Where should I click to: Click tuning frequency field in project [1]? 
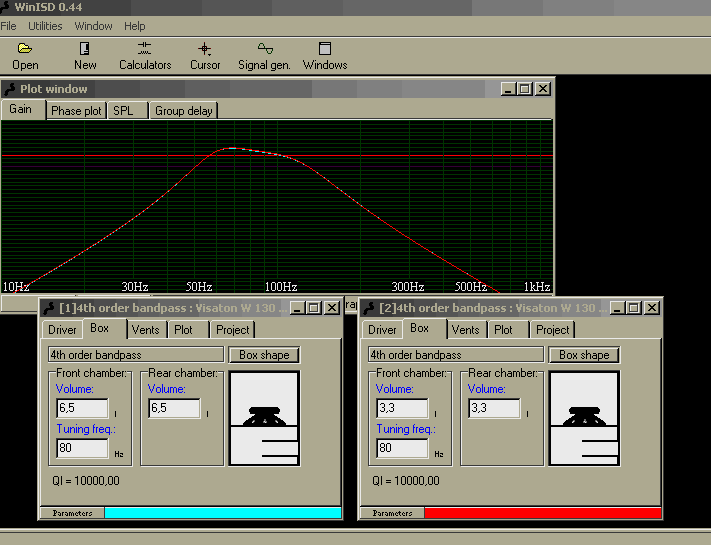(83, 448)
